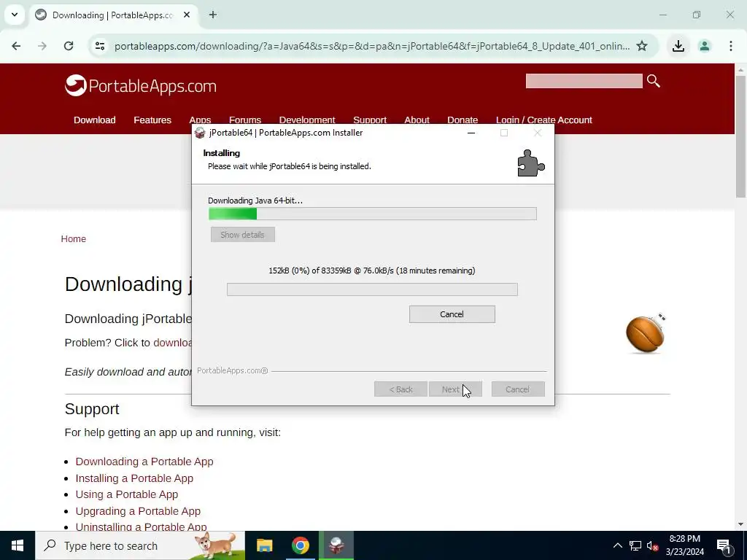This screenshot has height=560, width=747.
Task: Click the Home breadcrumb link
Action: [x=74, y=239]
